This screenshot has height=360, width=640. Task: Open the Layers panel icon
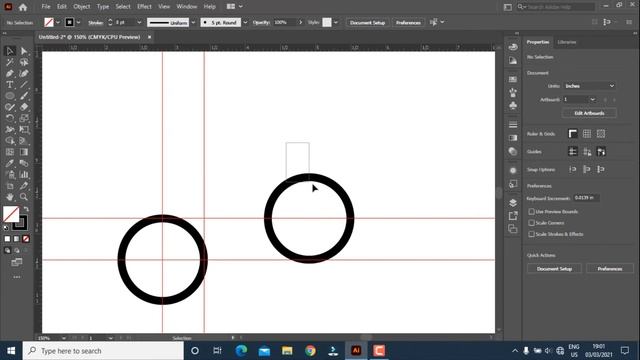[x=513, y=203]
